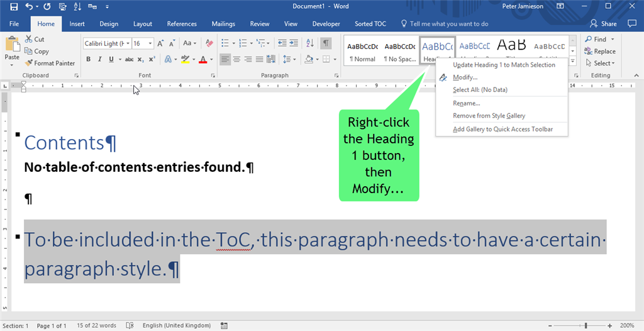This screenshot has height=331, width=644.
Task: Toggle Bold formatting
Action: point(89,60)
